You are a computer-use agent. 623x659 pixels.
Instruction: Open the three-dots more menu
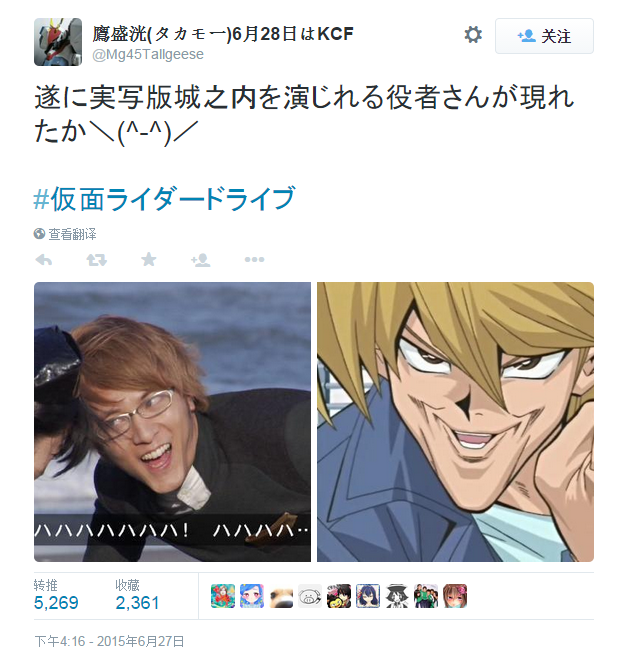254,260
